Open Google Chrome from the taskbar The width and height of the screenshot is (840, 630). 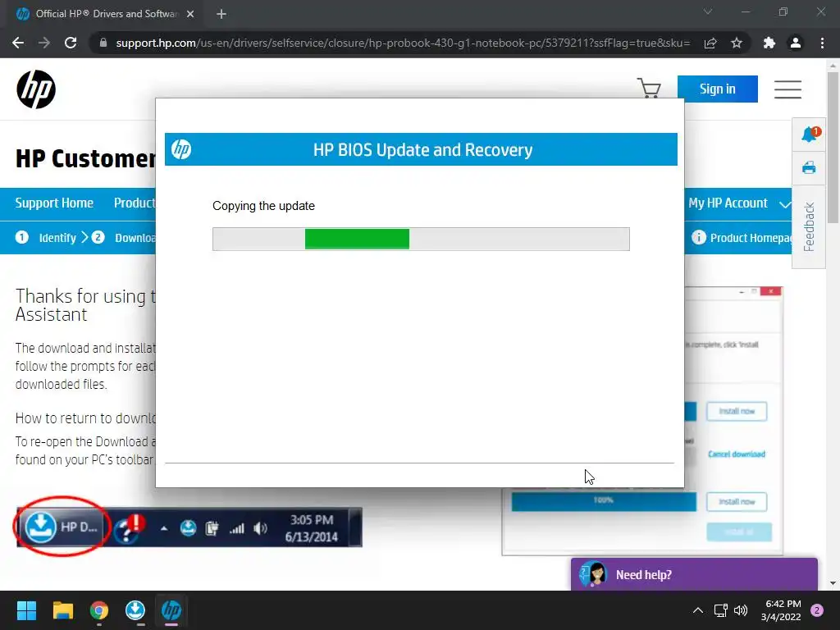click(x=99, y=610)
